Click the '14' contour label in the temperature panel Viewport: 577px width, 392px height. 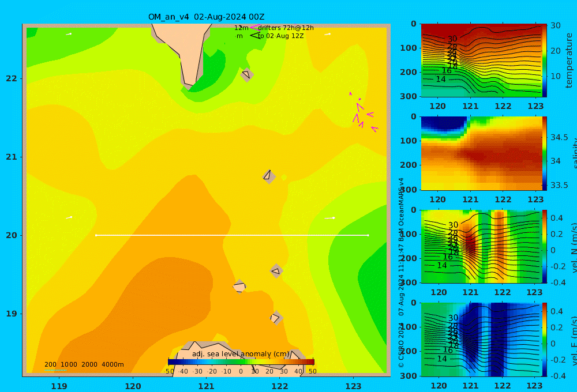(x=441, y=79)
